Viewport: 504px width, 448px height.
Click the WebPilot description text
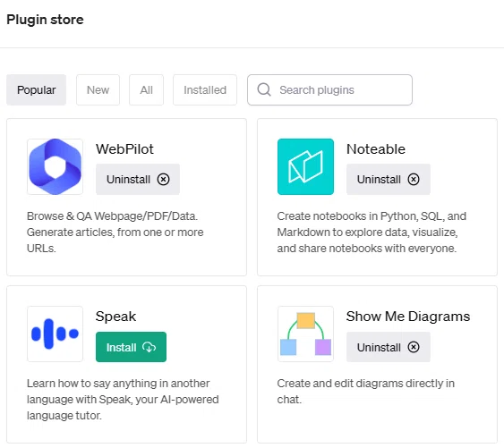click(115, 232)
